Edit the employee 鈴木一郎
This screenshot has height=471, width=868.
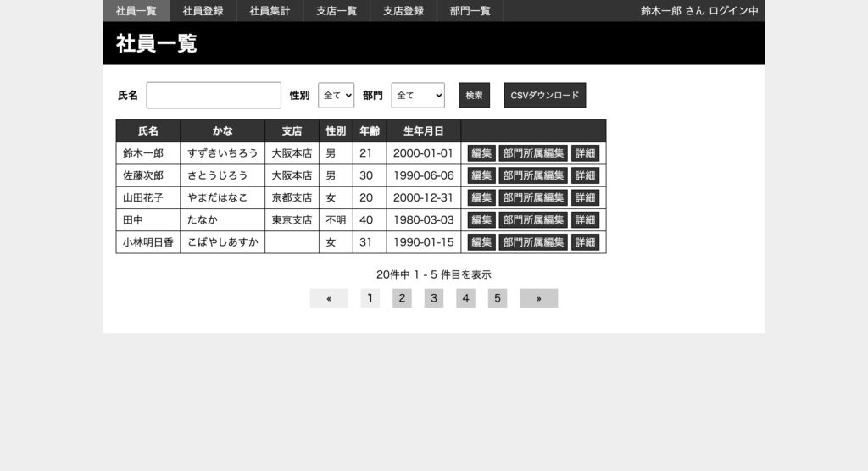[481, 153]
